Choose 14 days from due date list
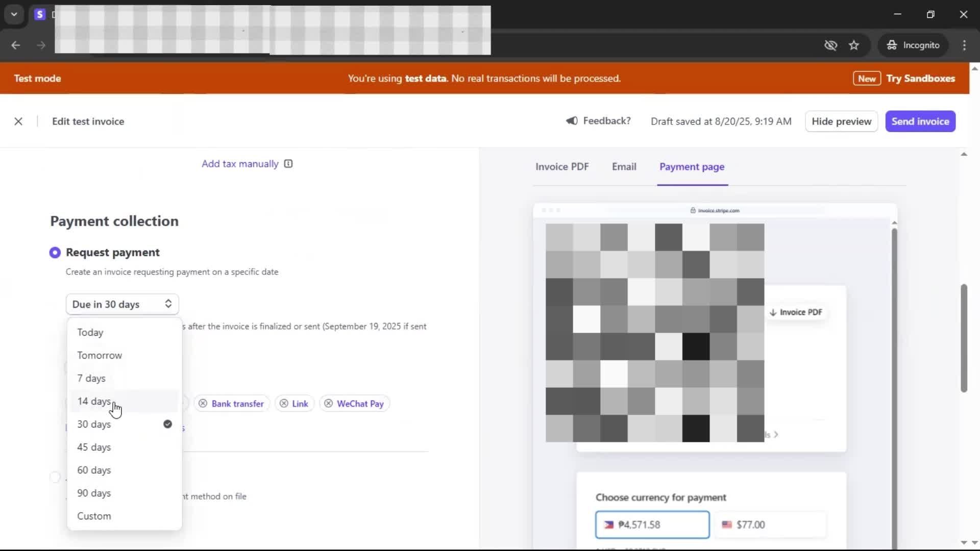 [x=94, y=402]
